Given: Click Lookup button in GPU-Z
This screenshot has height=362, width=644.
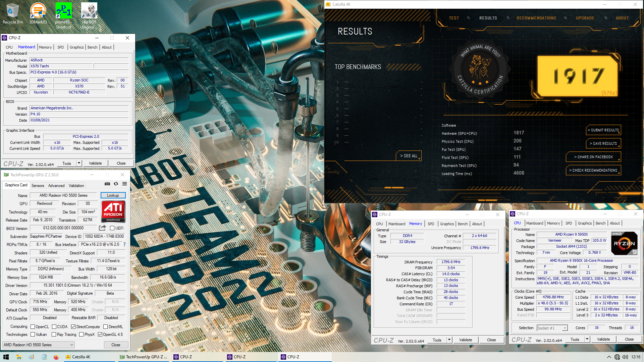Looking at the screenshot, I should 113,195.
